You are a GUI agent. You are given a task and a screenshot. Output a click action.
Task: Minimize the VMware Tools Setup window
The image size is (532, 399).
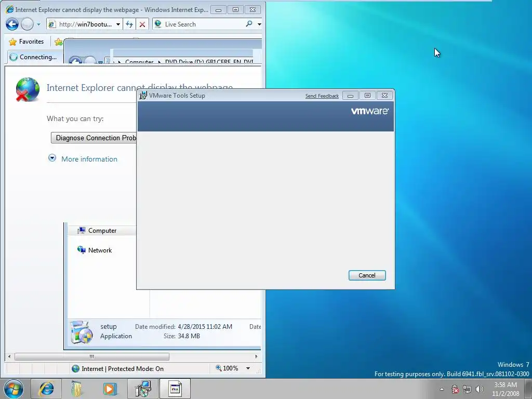coord(350,96)
